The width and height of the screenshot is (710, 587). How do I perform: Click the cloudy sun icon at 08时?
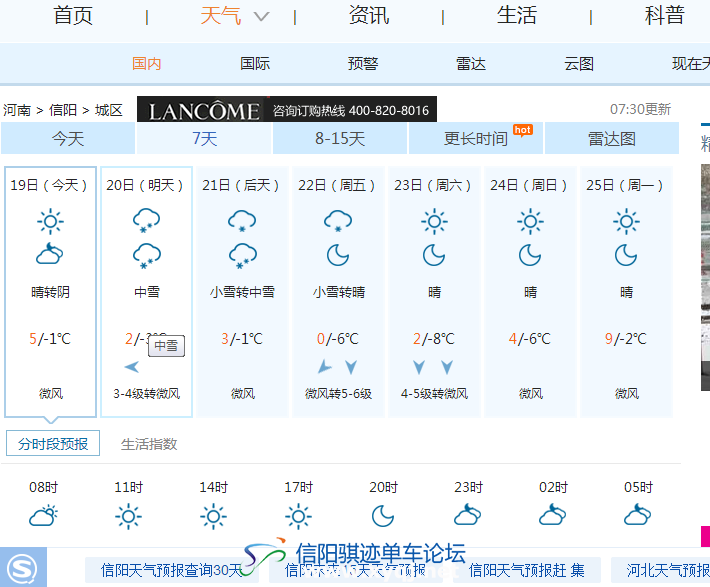point(43,516)
